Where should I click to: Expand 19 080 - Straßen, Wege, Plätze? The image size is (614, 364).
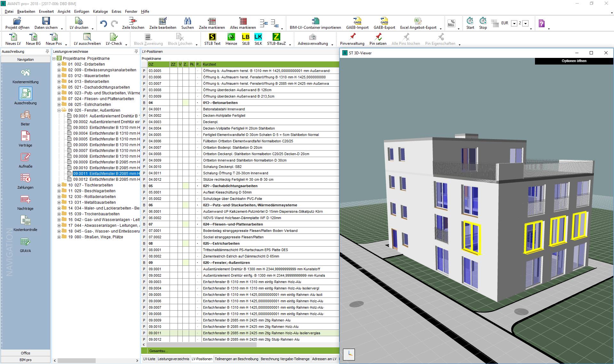[x=59, y=237]
